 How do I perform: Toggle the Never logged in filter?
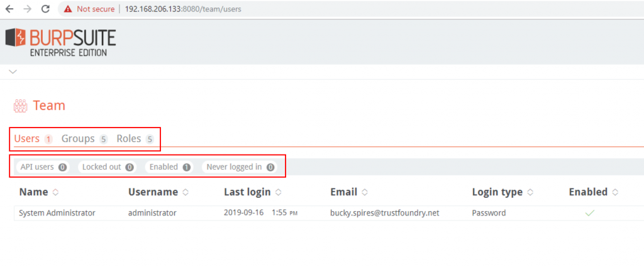[240, 167]
